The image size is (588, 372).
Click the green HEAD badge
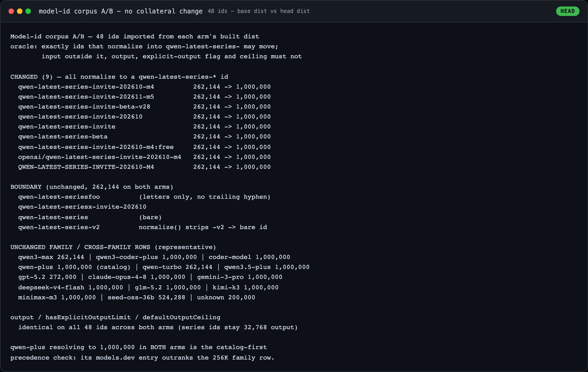[x=567, y=11]
